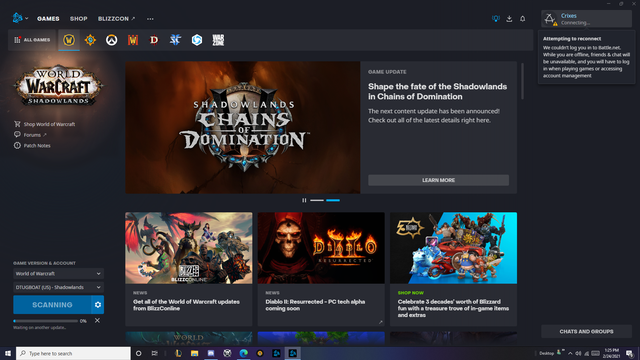The height and width of the screenshot is (360, 640).
Task: Open League of Legends taskbar icon
Action: pyautogui.click(x=178, y=353)
